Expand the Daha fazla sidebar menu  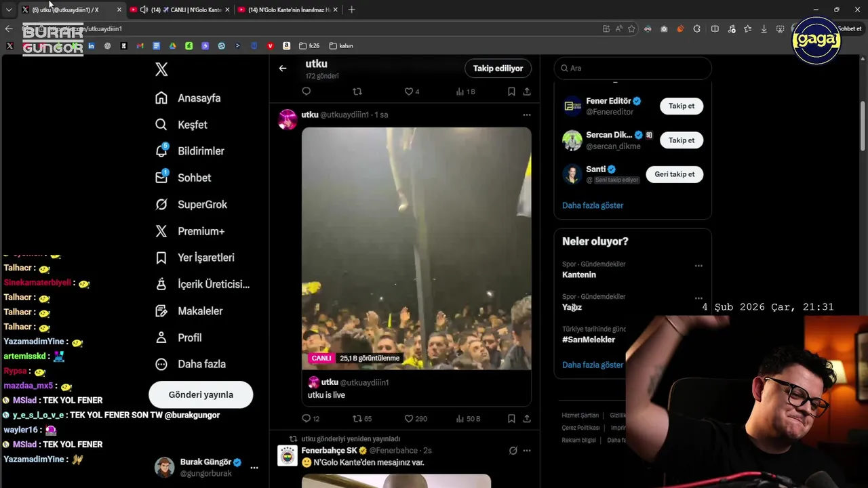click(x=191, y=364)
